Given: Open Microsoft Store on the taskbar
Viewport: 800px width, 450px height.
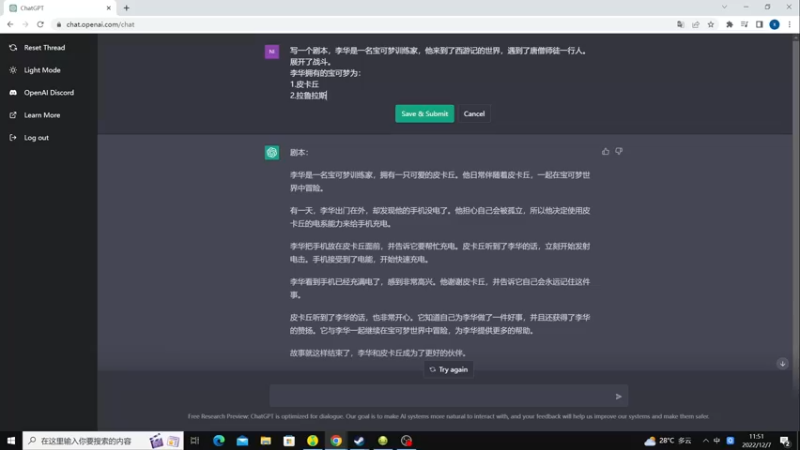Looking at the screenshot, I should [x=289, y=440].
